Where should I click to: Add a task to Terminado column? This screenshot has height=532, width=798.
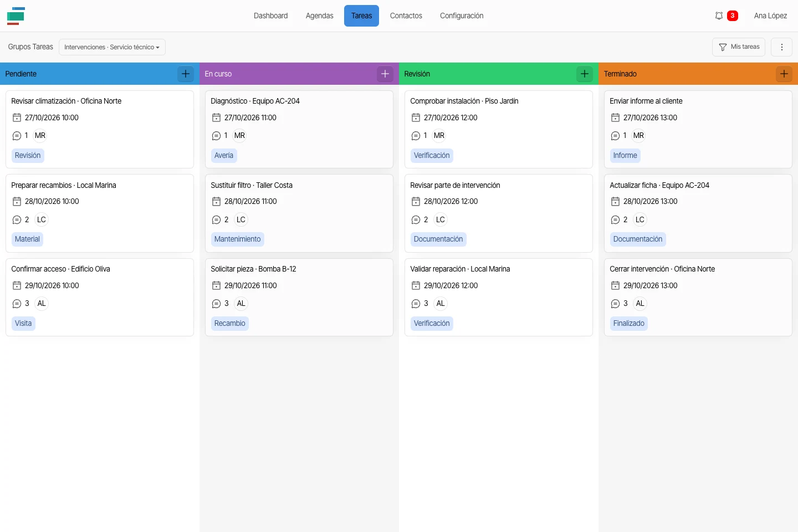click(x=784, y=74)
